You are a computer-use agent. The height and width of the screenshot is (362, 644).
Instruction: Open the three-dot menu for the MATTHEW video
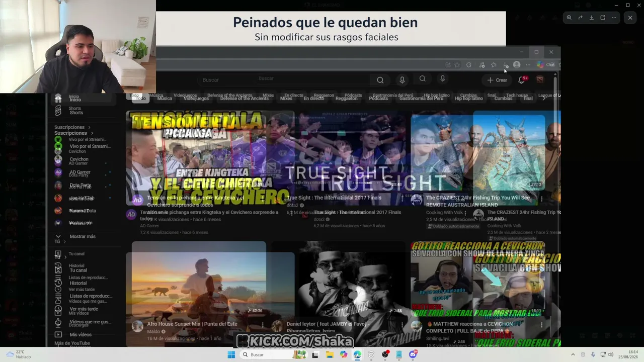click(541, 325)
